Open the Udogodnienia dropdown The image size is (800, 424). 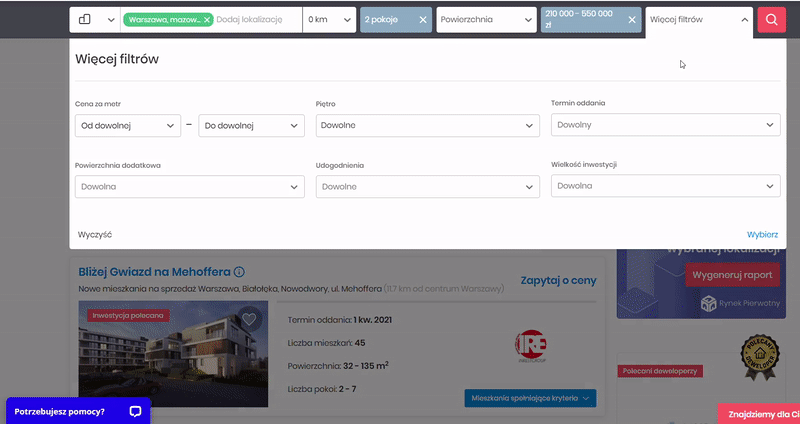428,187
